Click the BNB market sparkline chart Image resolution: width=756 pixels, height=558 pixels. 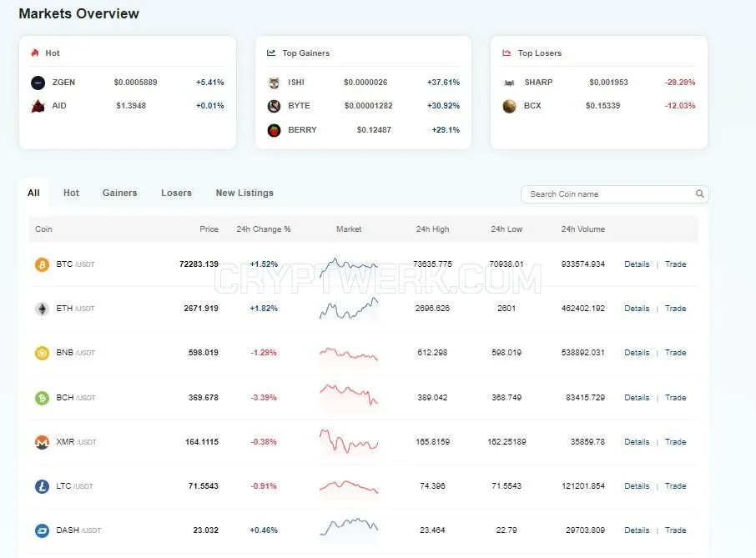pyautogui.click(x=349, y=354)
